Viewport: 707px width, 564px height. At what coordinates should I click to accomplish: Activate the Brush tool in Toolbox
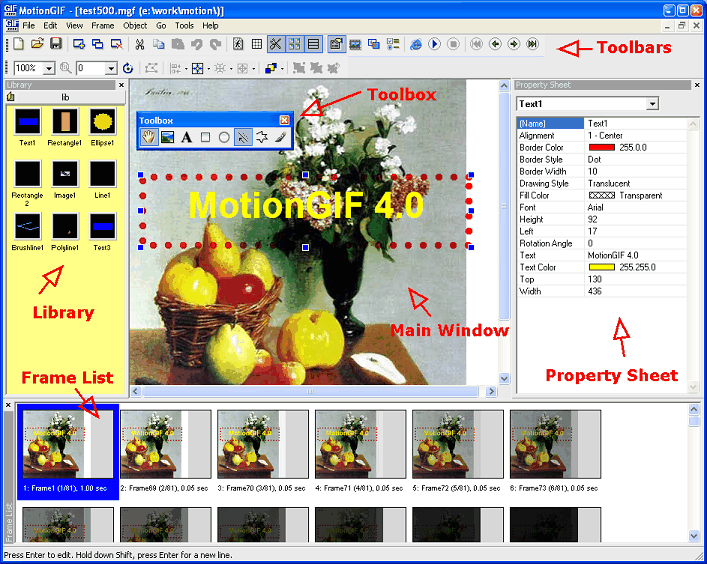[281, 137]
